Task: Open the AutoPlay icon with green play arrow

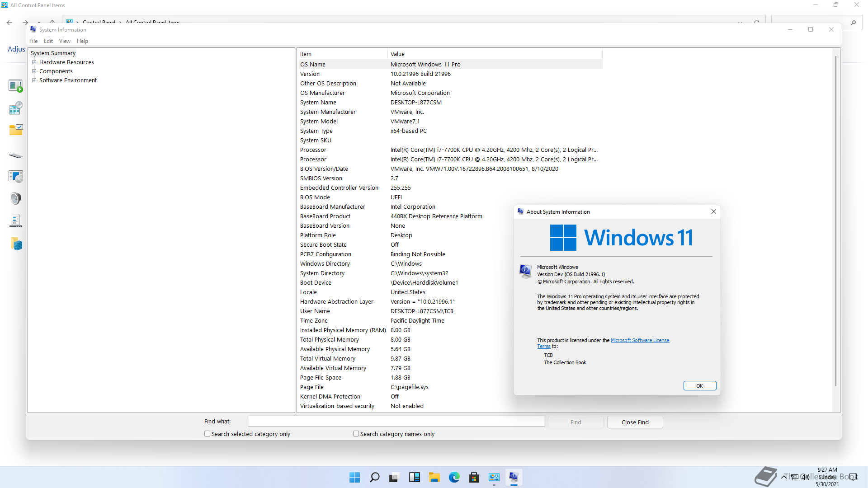Action: click(16, 86)
